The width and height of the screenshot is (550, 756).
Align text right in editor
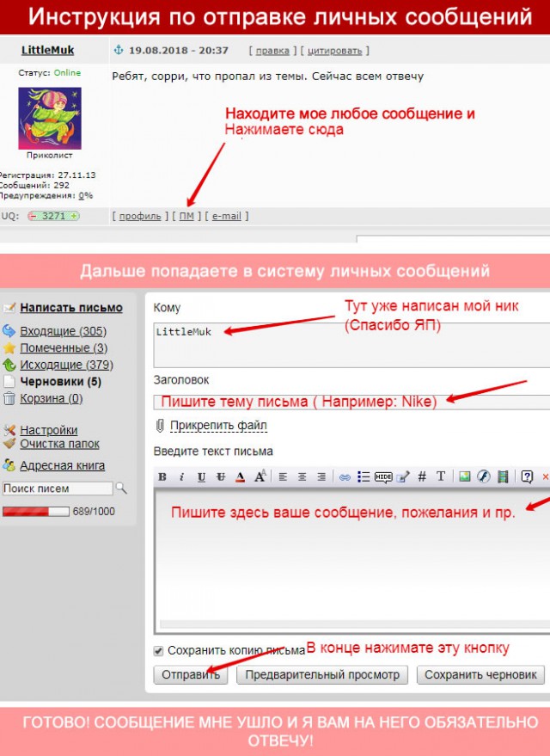pyautogui.click(x=321, y=476)
